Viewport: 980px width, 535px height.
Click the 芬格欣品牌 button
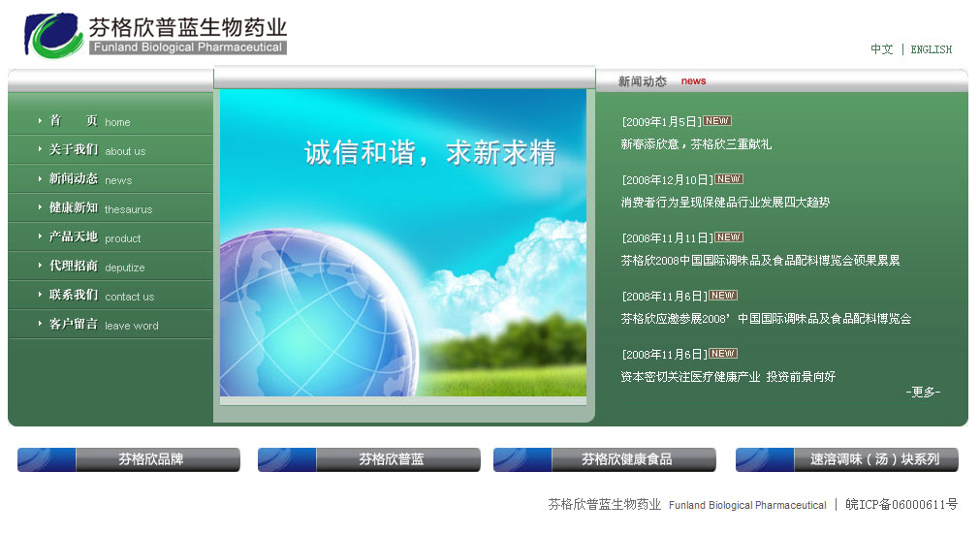tap(129, 459)
